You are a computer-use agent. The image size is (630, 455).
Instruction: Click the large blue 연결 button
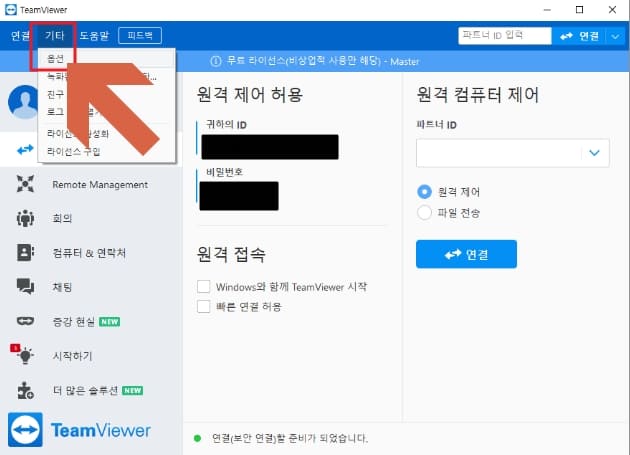coord(466,254)
